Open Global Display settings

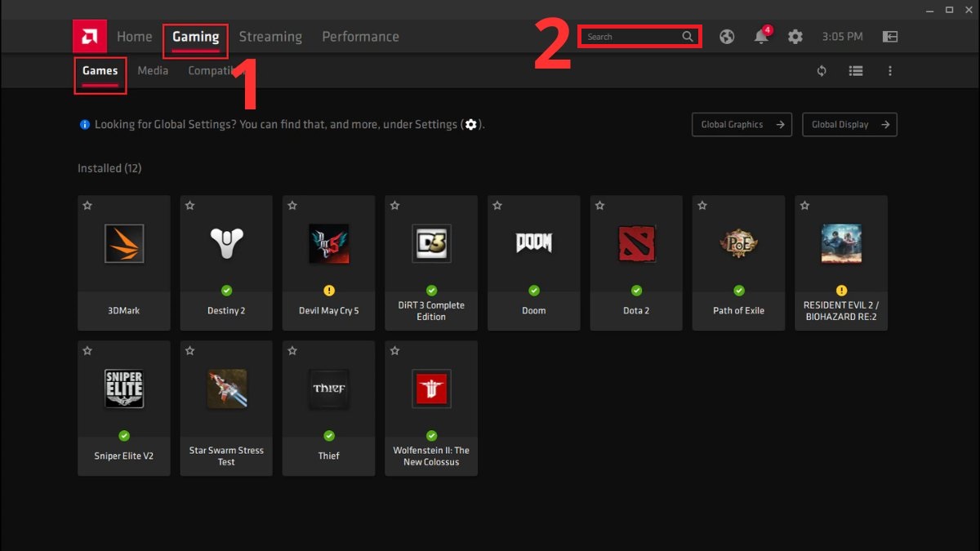(849, 124)
